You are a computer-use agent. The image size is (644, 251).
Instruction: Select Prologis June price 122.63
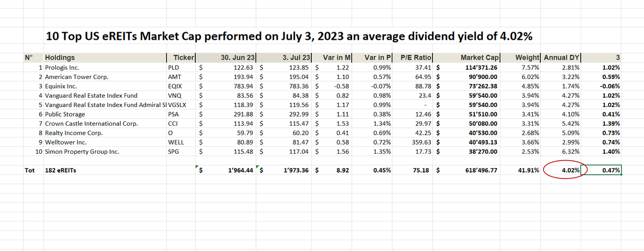point(244,68)
